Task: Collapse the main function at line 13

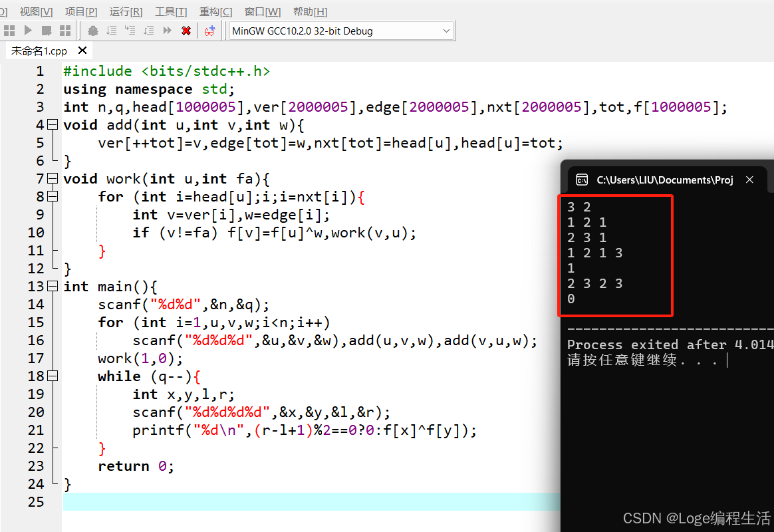Action: tap(53, 286)
